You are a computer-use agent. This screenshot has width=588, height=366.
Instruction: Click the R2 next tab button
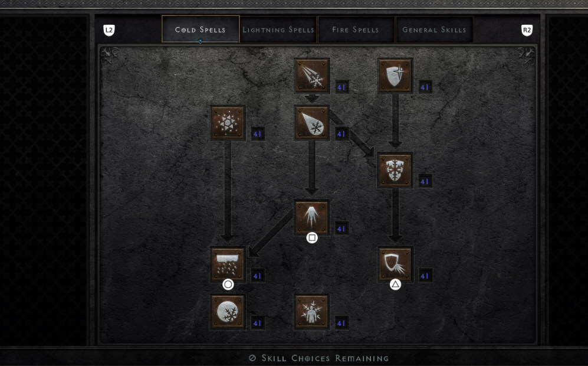527,30
